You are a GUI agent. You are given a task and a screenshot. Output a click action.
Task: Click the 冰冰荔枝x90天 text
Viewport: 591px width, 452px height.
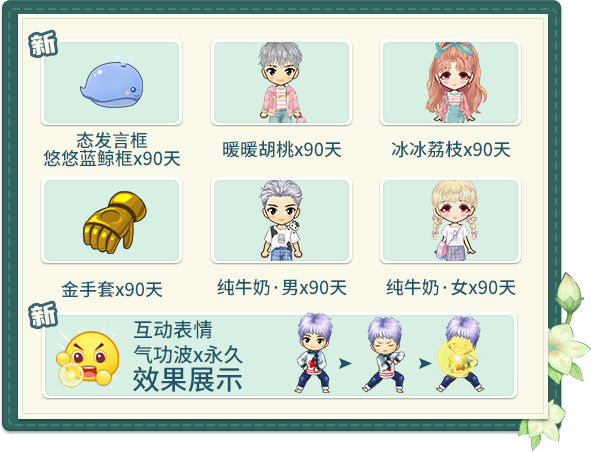tap(451, 150)
